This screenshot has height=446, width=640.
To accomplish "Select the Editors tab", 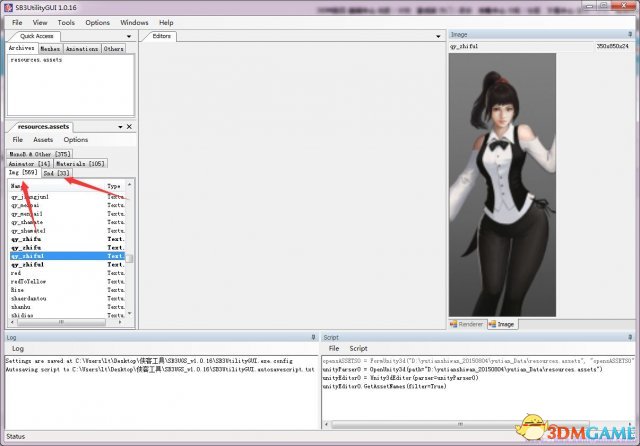I will (161, 36).
